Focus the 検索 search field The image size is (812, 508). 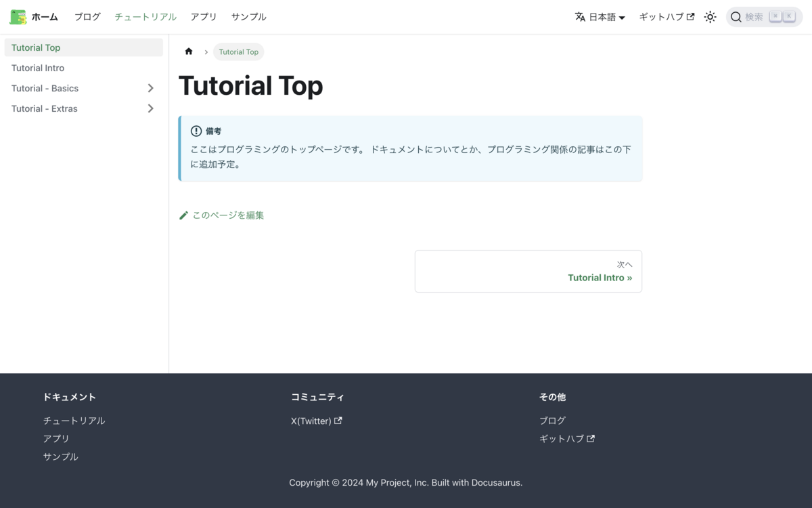click(x=764, y=17)
